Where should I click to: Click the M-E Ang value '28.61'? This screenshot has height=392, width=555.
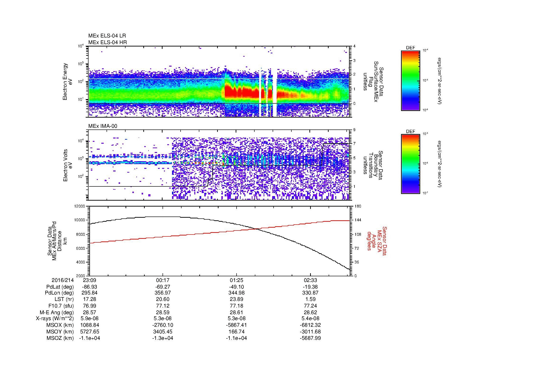pos(236,312)
